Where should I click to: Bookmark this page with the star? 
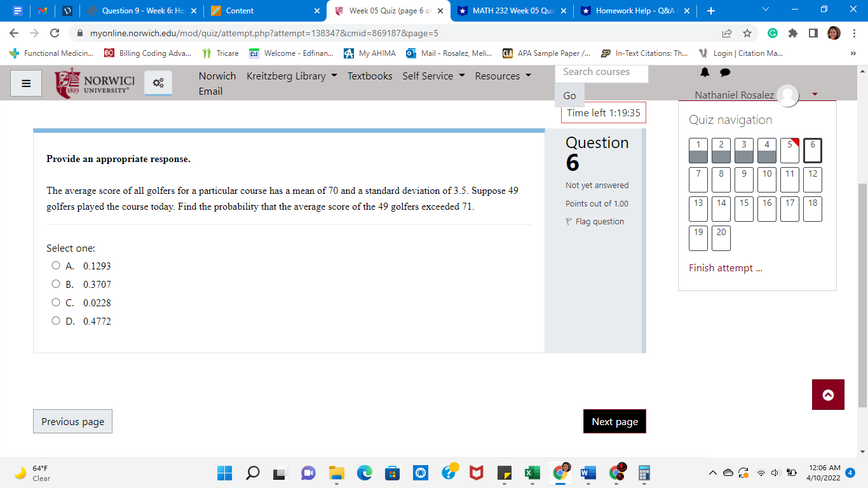747,33
